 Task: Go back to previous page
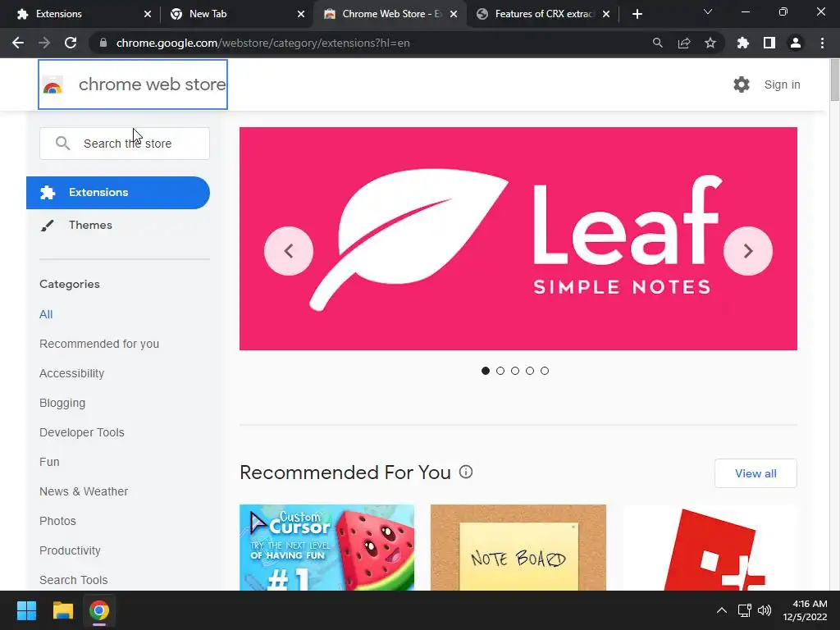18,43
